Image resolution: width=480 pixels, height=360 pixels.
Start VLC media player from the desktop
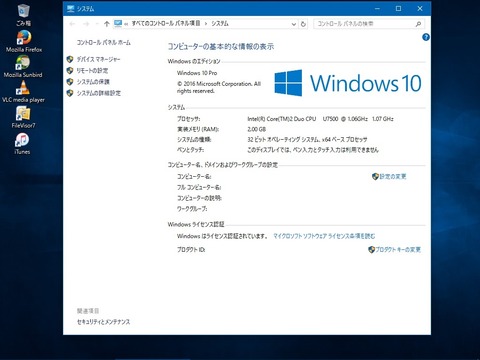(23, 91)
